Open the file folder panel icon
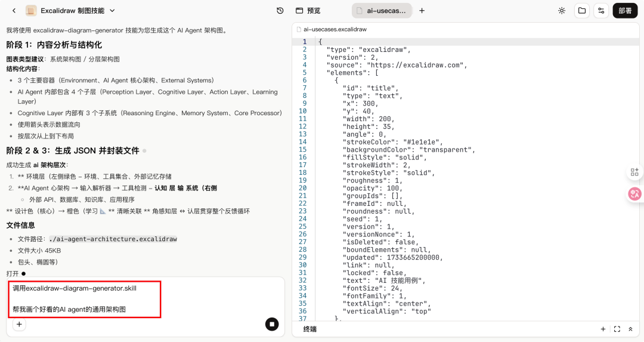The height and width of the screenshot is (342, 644). [x=581, y=11]
